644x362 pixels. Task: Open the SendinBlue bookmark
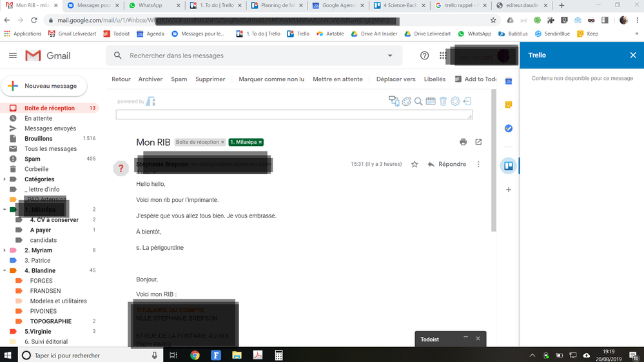coord(552,34)
